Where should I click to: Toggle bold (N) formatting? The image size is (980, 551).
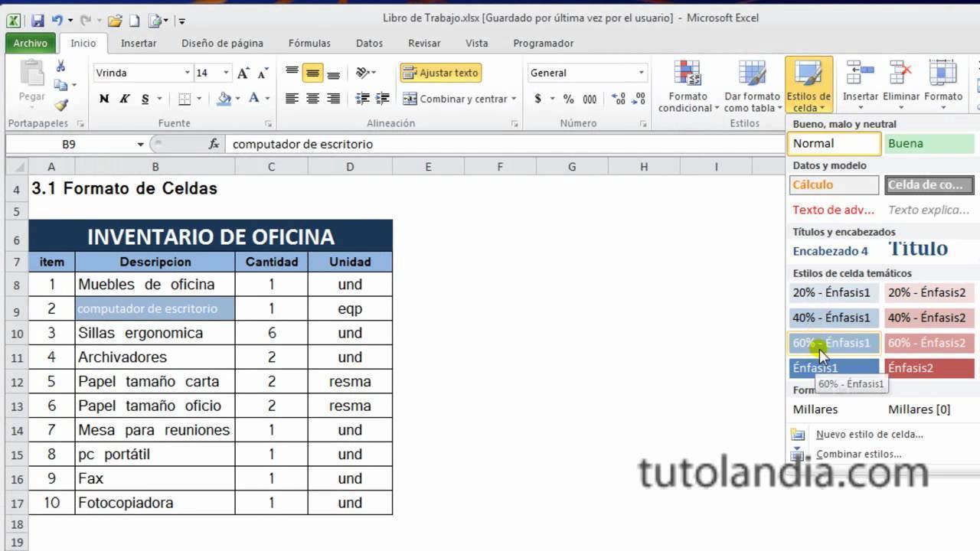104,99
